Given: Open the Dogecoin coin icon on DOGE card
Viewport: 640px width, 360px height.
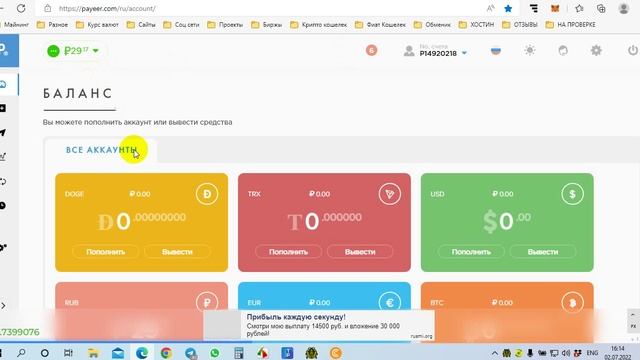Looking at the screenshot, I should tap(207, 194).
